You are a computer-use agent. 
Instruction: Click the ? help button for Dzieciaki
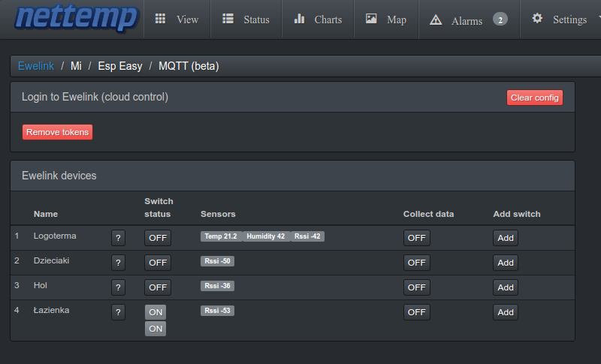tap(119, 263)
